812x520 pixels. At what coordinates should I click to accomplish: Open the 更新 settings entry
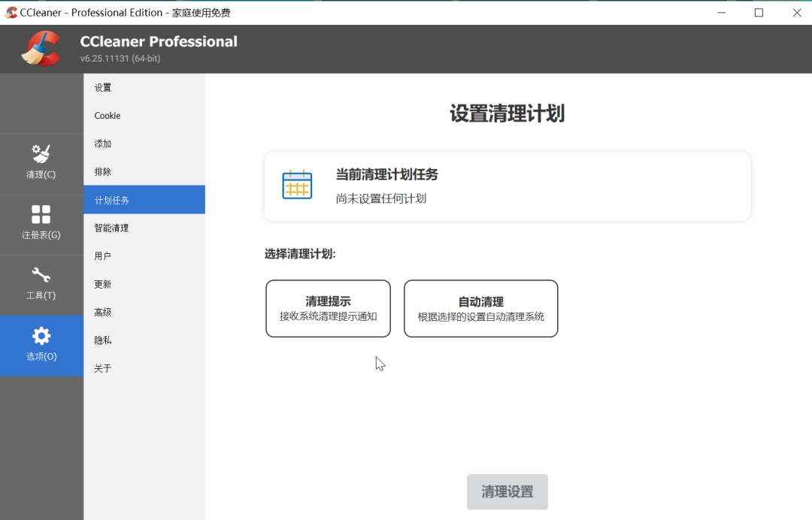coord(102,284)
